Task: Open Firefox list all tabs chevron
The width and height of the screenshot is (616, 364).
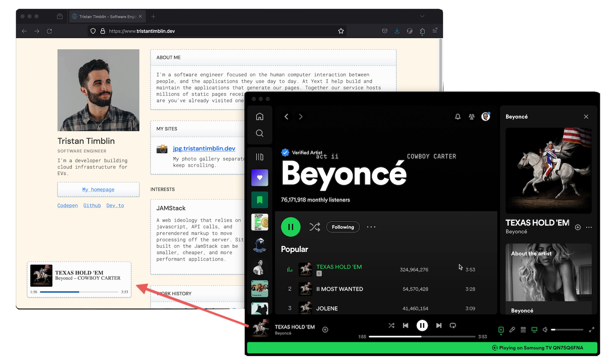Action: click(x=422, y=17)
